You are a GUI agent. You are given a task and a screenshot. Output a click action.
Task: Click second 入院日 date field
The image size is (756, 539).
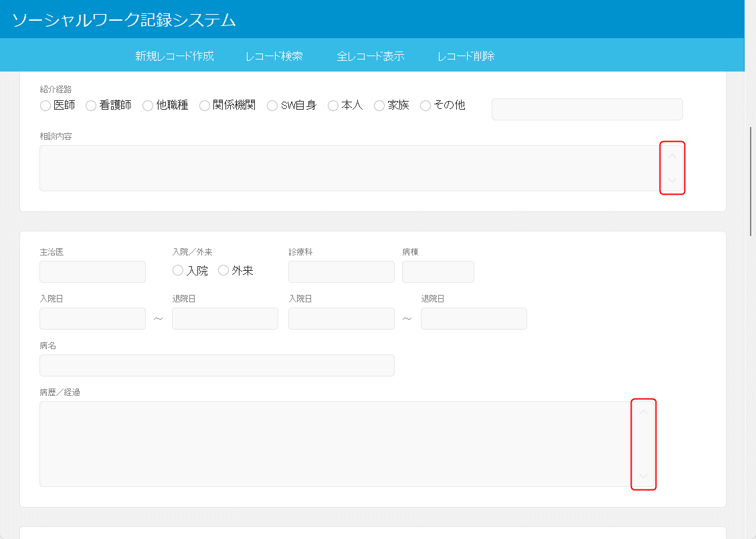[341, 319]
